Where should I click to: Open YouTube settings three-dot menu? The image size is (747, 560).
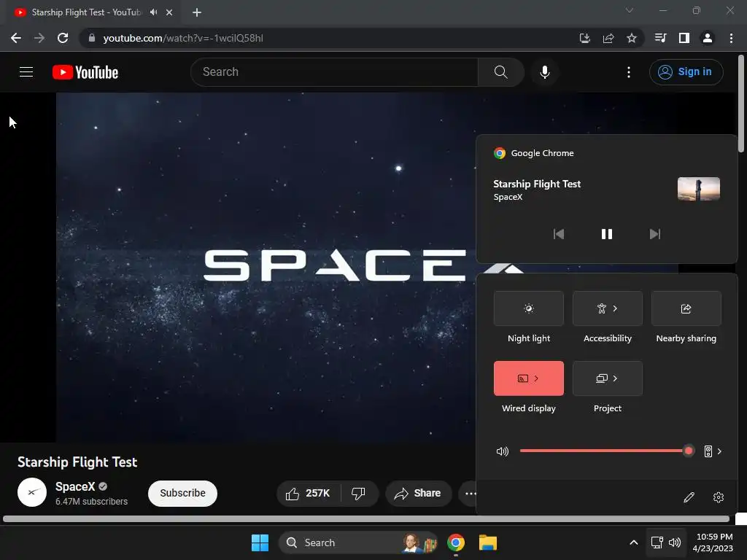click(628, 72)
